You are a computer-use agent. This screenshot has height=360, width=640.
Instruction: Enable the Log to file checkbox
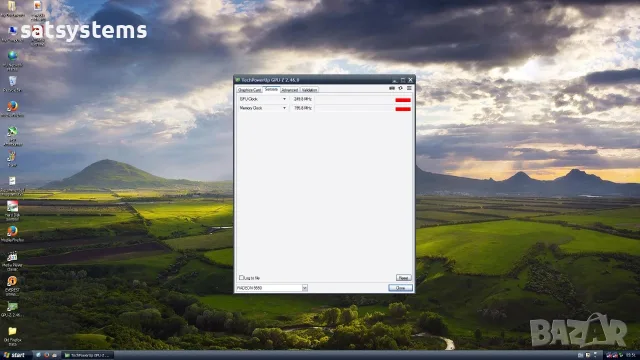coord(241,278)
